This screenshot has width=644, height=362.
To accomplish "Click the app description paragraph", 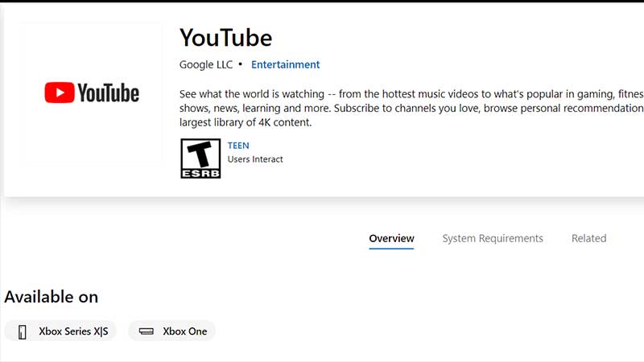I will point(411,109).
